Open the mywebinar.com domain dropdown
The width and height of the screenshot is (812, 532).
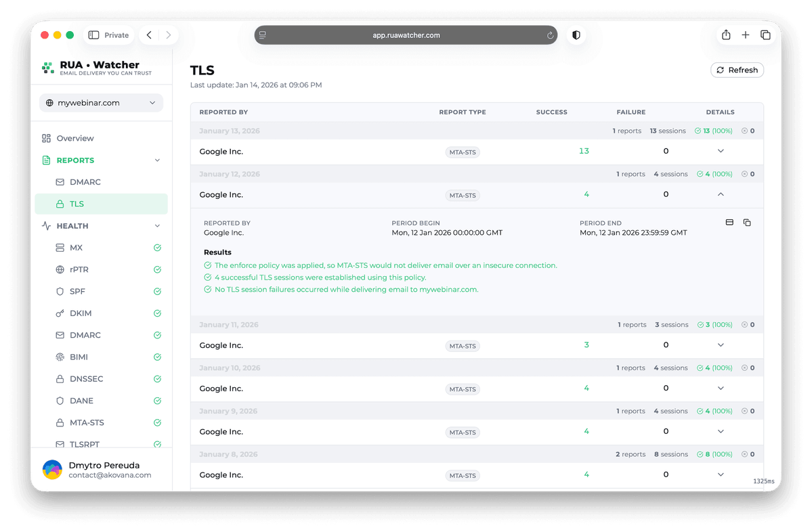(x=101, y=102)
